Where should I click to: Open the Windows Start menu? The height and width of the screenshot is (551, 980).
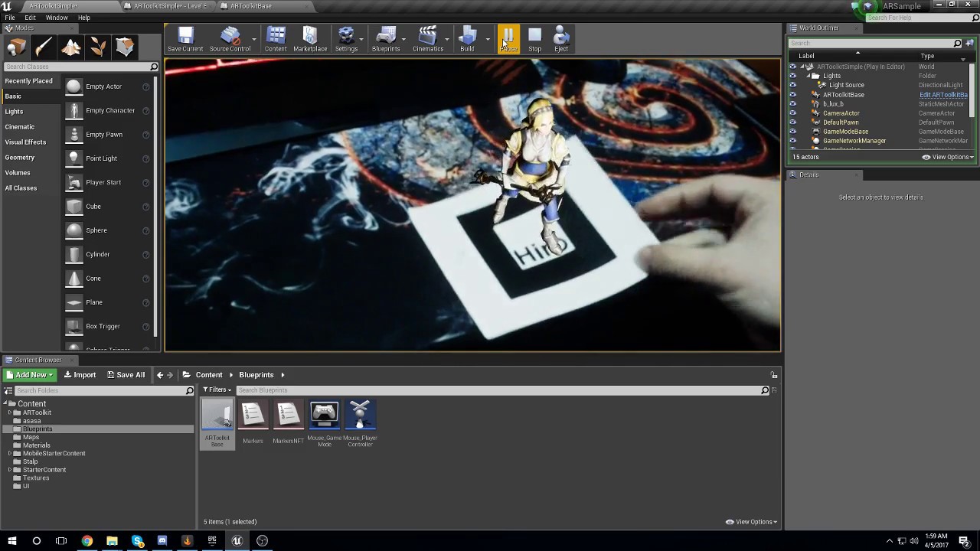(x=12, y=541)
